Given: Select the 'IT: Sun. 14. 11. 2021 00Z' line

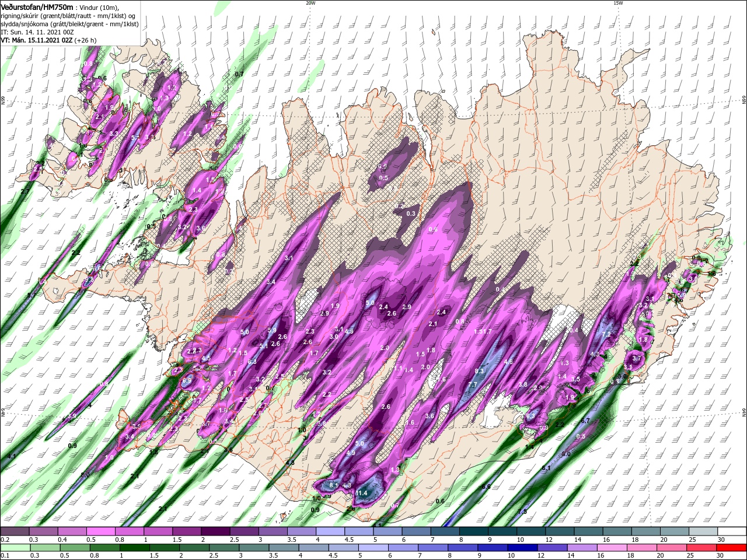Looking at the screenshot, I should point(37,32).
